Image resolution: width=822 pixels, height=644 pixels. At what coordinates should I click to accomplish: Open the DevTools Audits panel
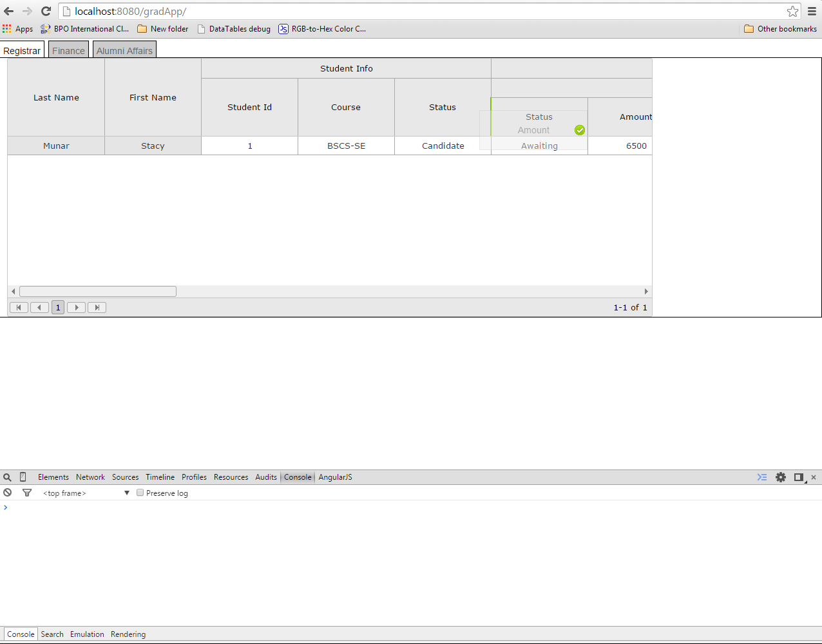click(x=266, y=477)
